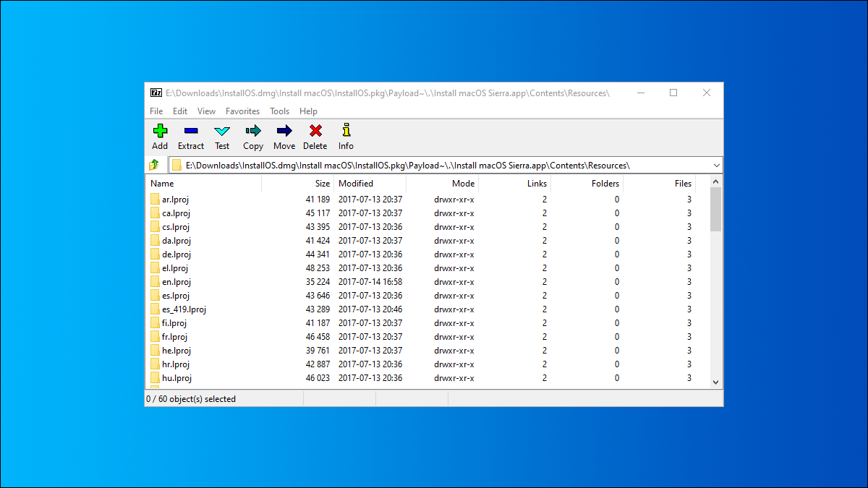Sort by the Name column header
The image size is (868, 488).
162,184
